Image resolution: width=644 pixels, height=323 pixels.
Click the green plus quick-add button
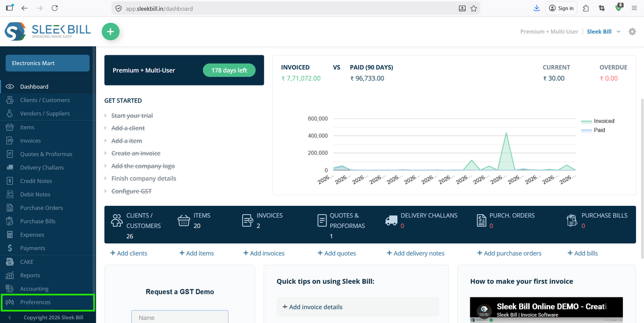click(111, 32)
